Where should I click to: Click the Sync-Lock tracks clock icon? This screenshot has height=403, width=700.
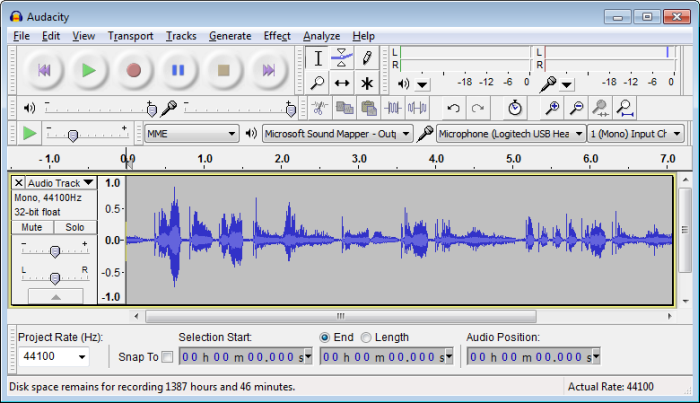click(x=515, y=108)
